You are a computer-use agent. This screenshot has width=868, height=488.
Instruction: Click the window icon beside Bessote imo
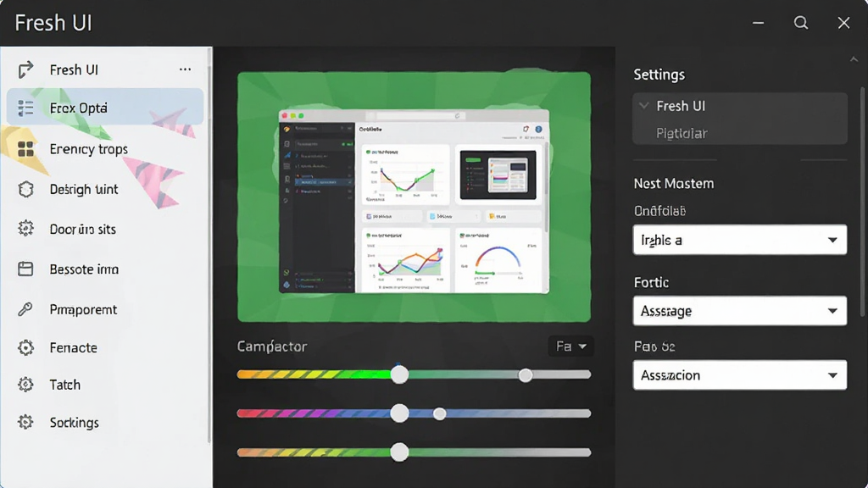[x=25, y=269]
